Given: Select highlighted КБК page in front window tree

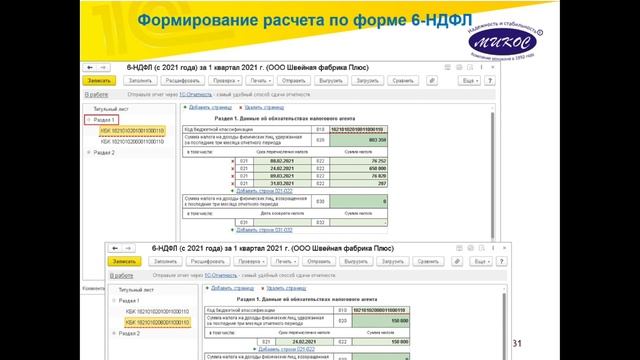Looking at the screenshot, I should click(157, 322).
